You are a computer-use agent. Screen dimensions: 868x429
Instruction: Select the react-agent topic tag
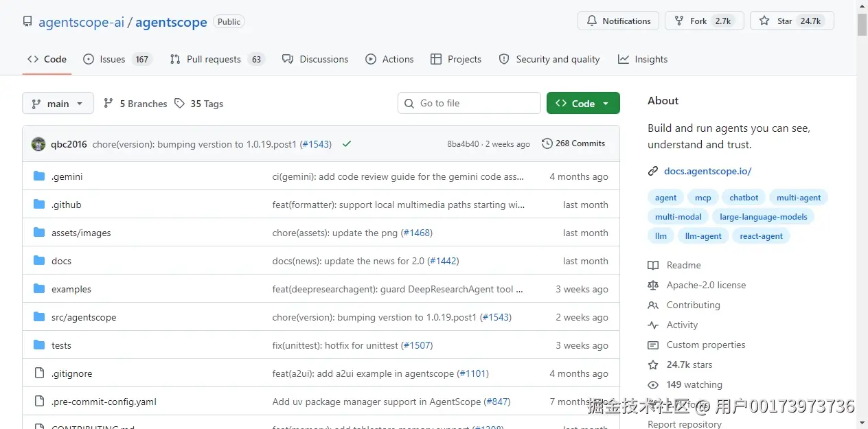pos(762,236)
